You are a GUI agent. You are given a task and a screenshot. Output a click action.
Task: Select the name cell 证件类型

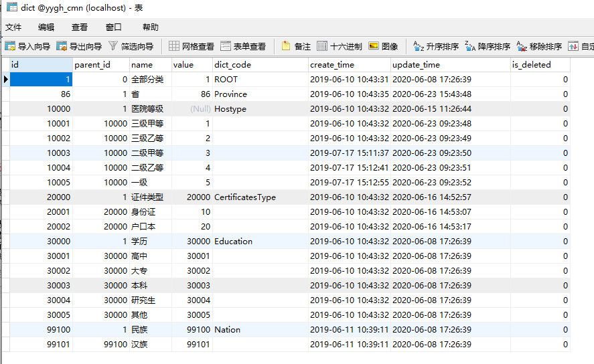151,197
